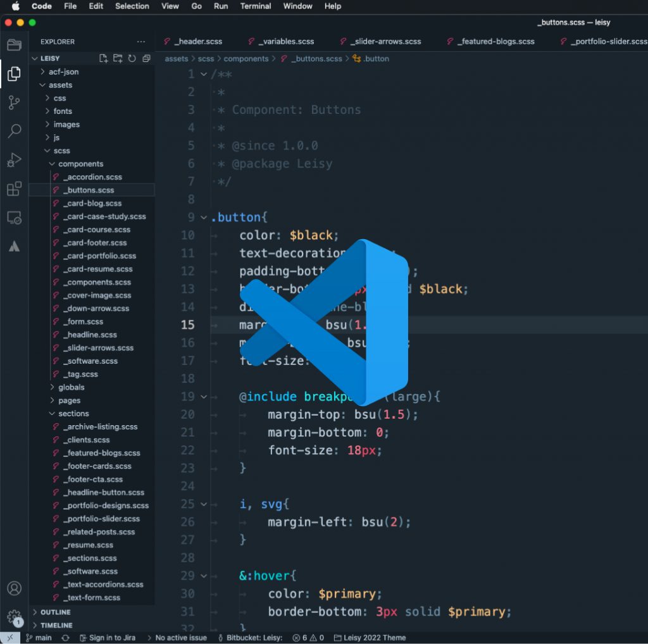Click the synchronize changes icon in status bar
The width and height of the screenshot is (648, 644).
pos(65,638)
